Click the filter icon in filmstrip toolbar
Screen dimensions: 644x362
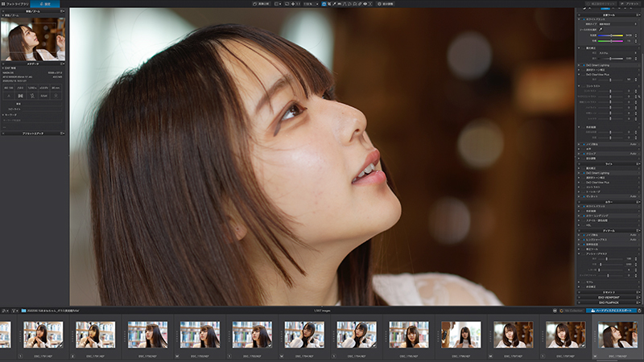pos(14,311)
